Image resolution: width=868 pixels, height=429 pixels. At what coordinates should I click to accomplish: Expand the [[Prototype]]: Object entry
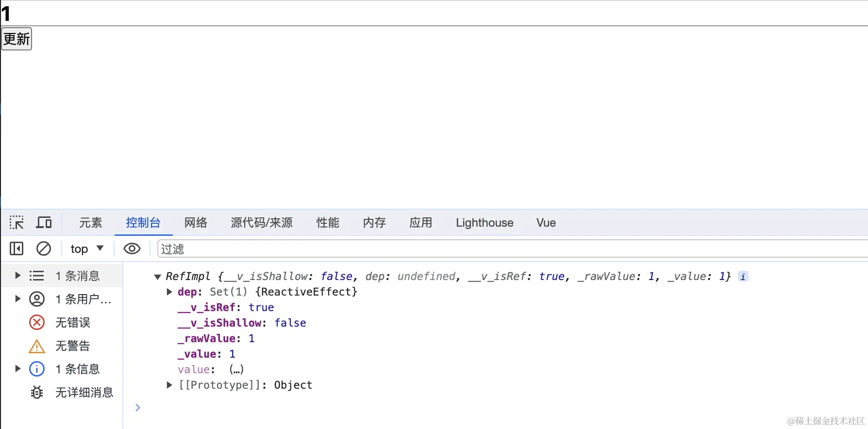tap(169, 385)
